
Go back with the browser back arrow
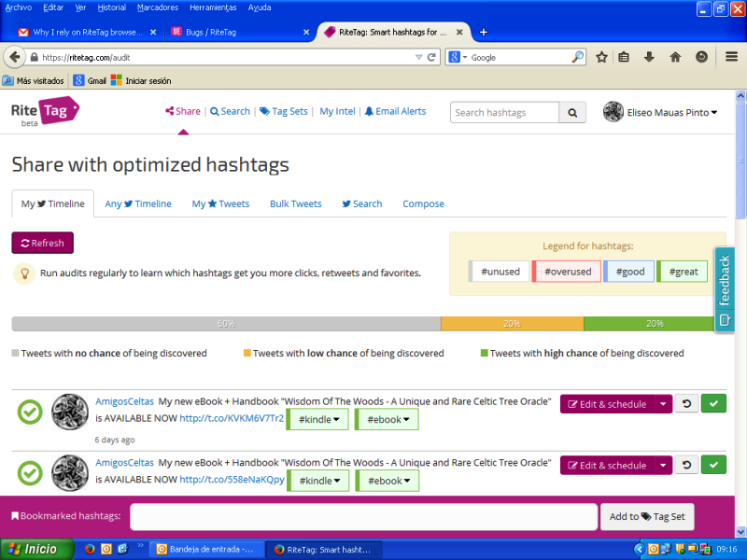pos(14,57)
